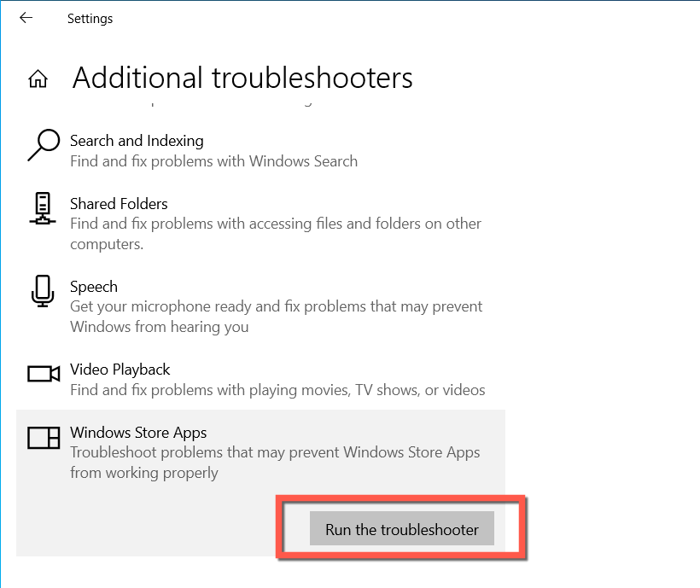
Task: Click the Settings window title text
Action: point(90,18)
